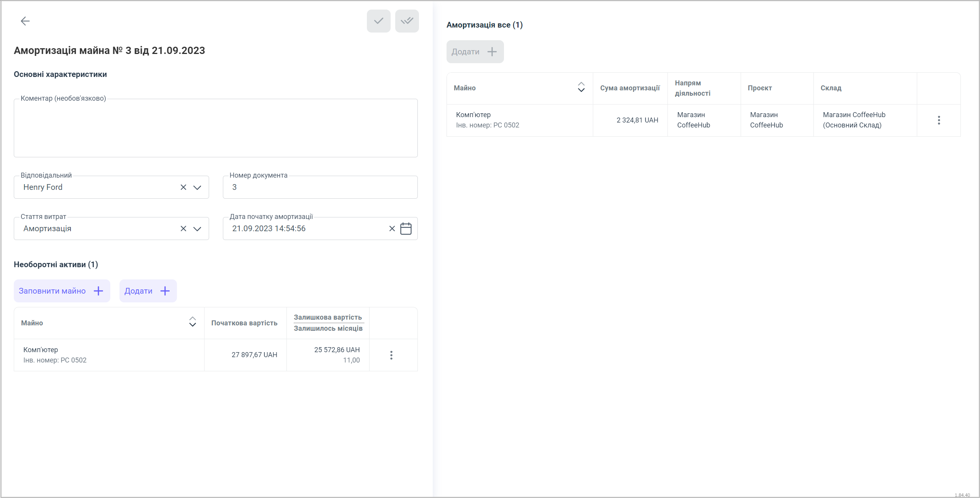
Task: Click the single checkmark save button
Action: pyautogui.click(x=378, y=21)
